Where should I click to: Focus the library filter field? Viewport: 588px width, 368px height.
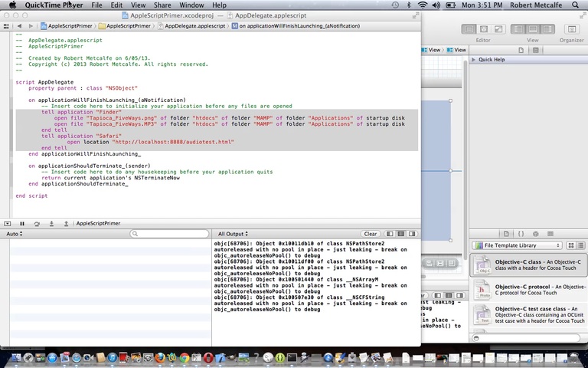[x=527, y=338]
